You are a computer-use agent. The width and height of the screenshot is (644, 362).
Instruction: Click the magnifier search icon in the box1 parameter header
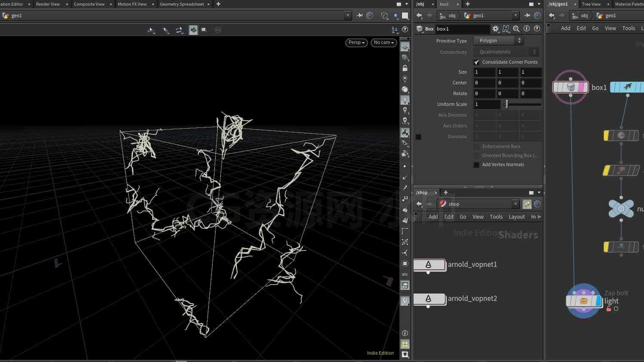[516, 29]
